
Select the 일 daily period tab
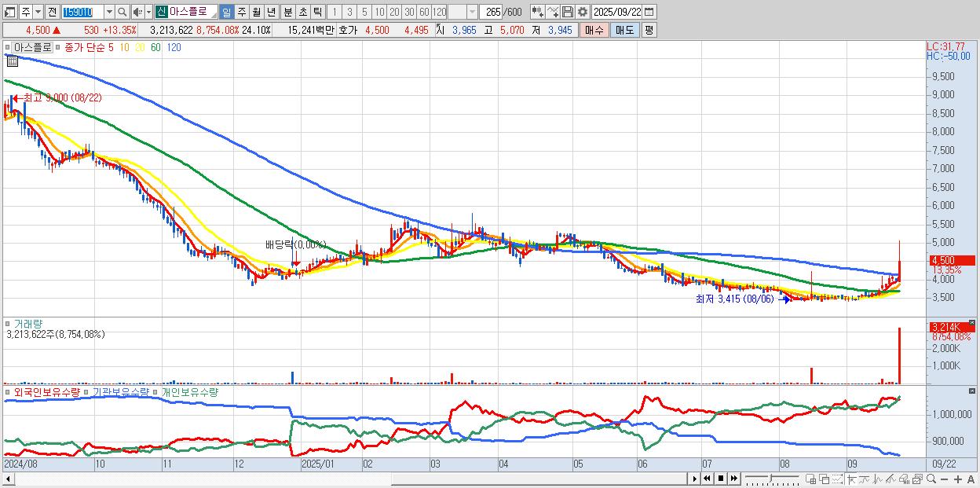(226, 12)
